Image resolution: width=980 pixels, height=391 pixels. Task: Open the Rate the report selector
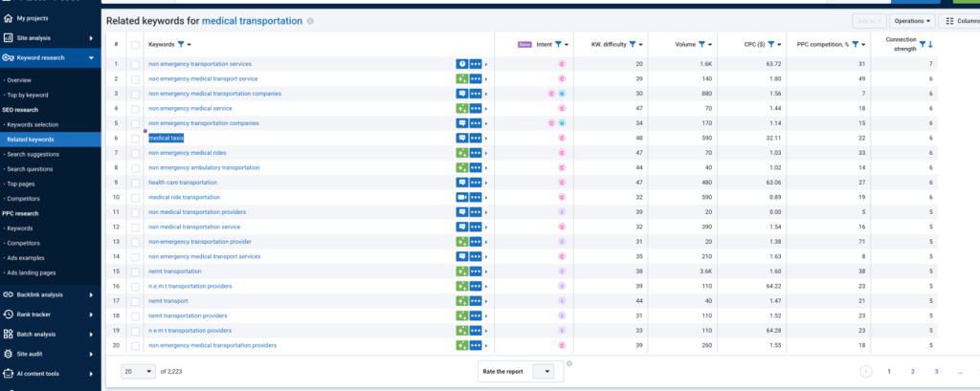coord(543,371)
